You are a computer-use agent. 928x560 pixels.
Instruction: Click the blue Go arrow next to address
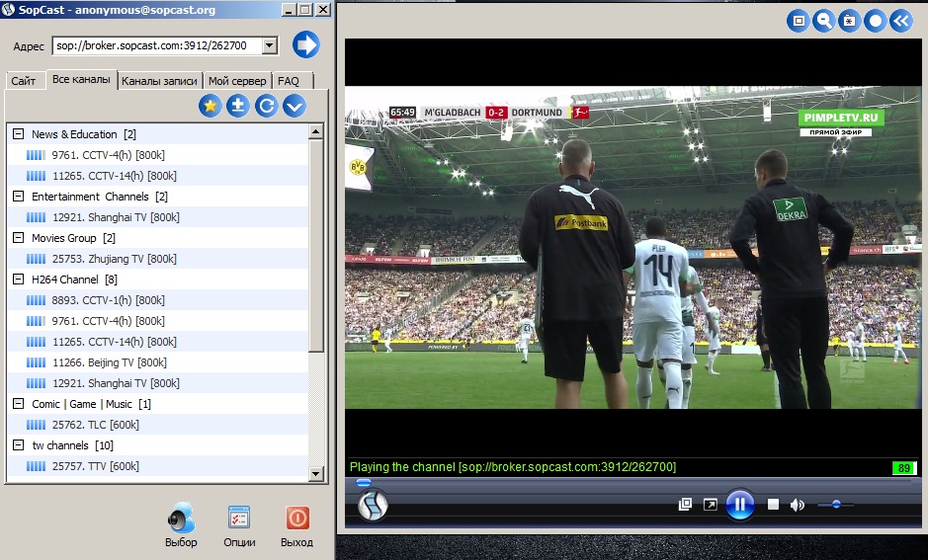[306, 45]
